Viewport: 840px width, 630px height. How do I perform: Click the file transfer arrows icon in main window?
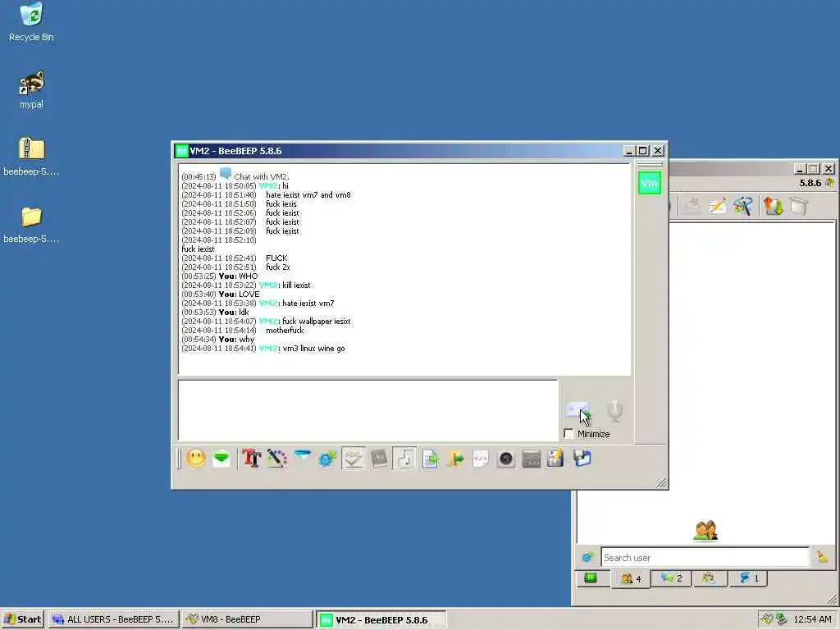(x=773, y=206)
